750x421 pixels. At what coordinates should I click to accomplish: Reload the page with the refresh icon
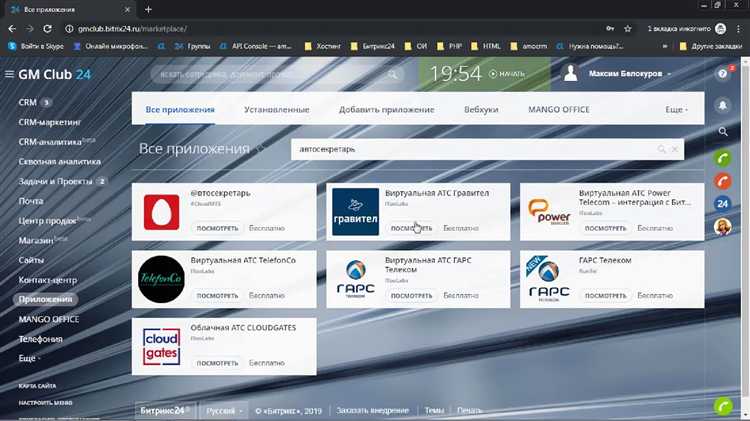coord(47,29)
